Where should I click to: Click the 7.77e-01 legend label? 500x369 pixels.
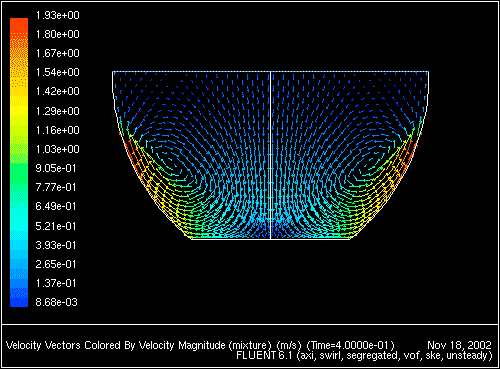pyautogui.click(x=56, y=187)
